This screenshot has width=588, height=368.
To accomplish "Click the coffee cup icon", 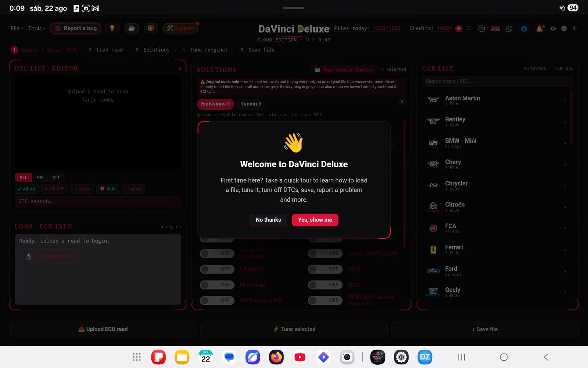I will (x=132, y=28).
